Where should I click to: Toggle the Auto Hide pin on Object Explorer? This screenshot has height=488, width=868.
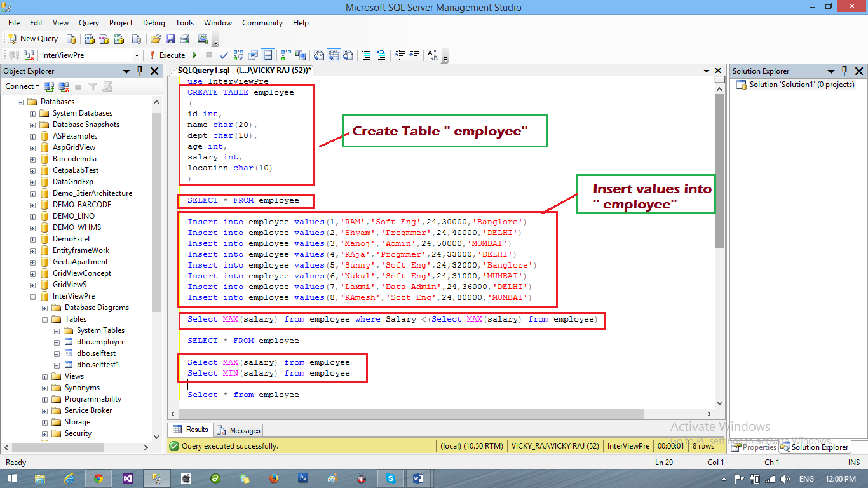pyautogui.click(x=140, y=71)
